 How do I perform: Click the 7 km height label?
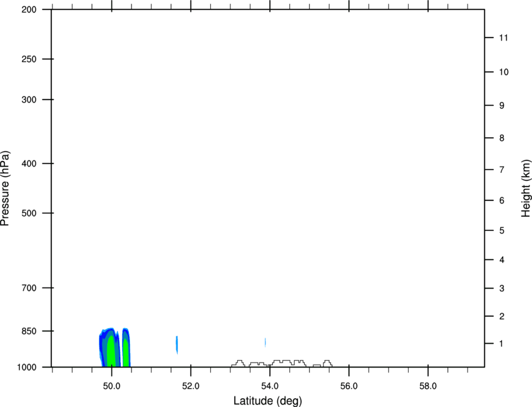point(502,170)
